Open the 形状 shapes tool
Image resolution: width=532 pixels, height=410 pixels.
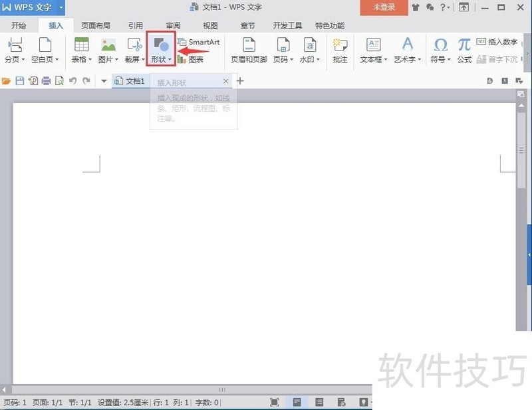coord(161,49)
